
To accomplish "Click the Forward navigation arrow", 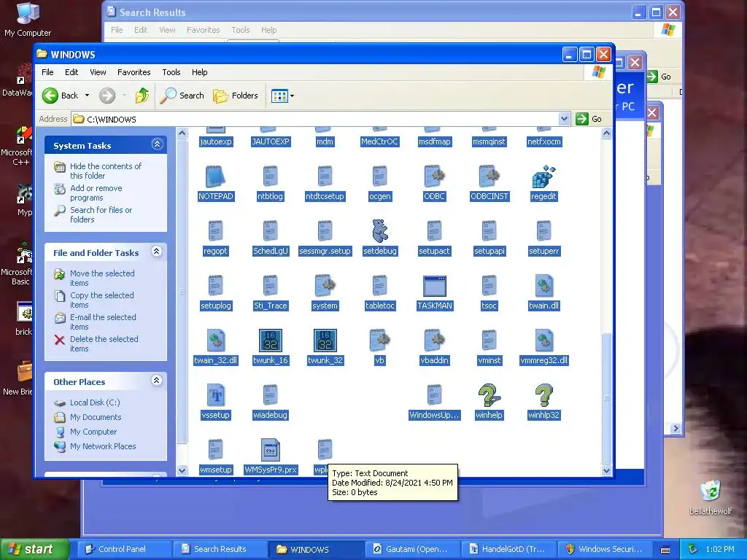I will [107, 96].
